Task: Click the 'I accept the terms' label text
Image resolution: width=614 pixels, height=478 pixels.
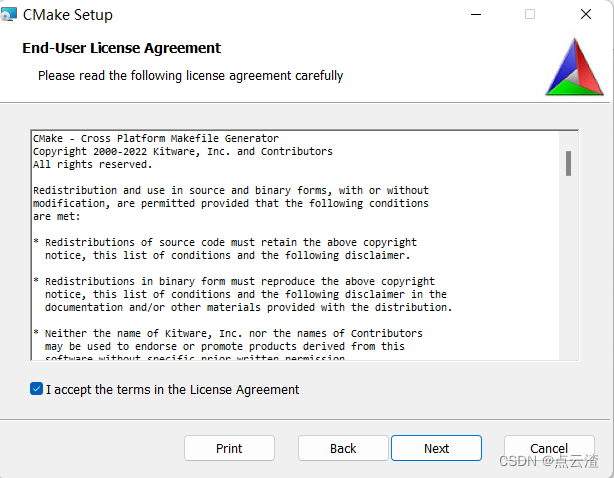Action: point(172,389)
